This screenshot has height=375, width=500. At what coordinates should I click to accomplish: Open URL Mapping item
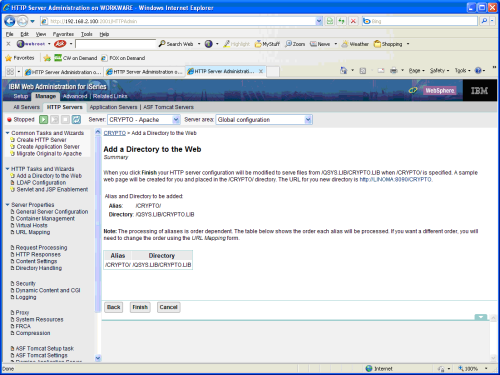coord(33,232)
